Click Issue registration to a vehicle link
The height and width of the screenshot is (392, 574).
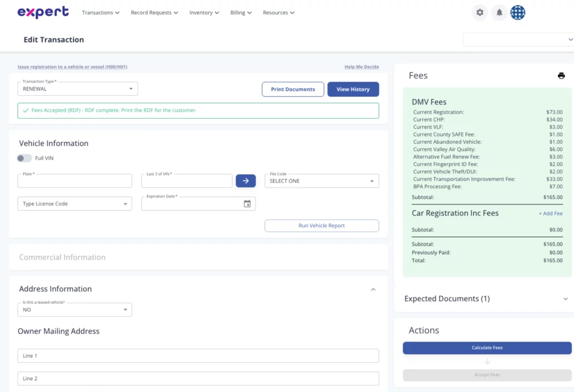72,67
